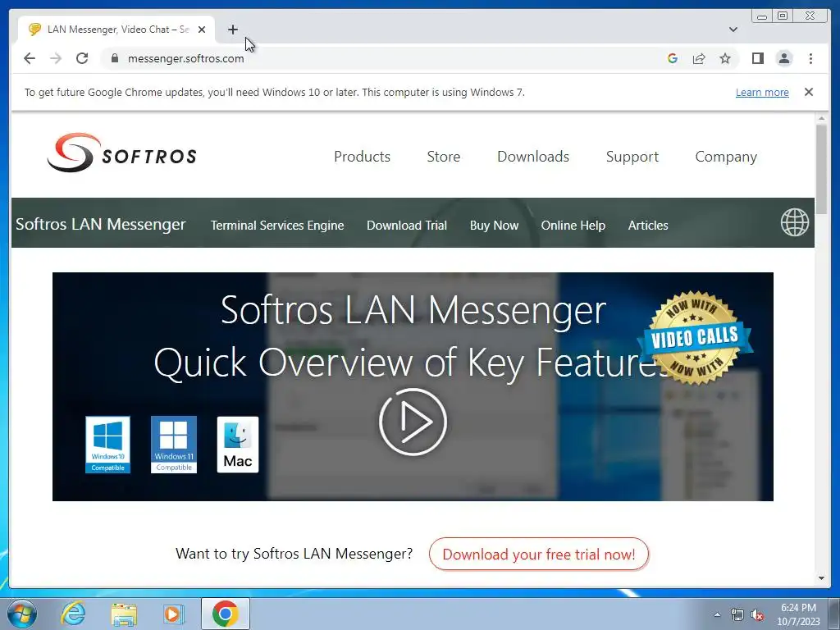Open the Windows Start menu
Image resolution: width=840 pixels, height=630 pixels.
coord(22,614)
